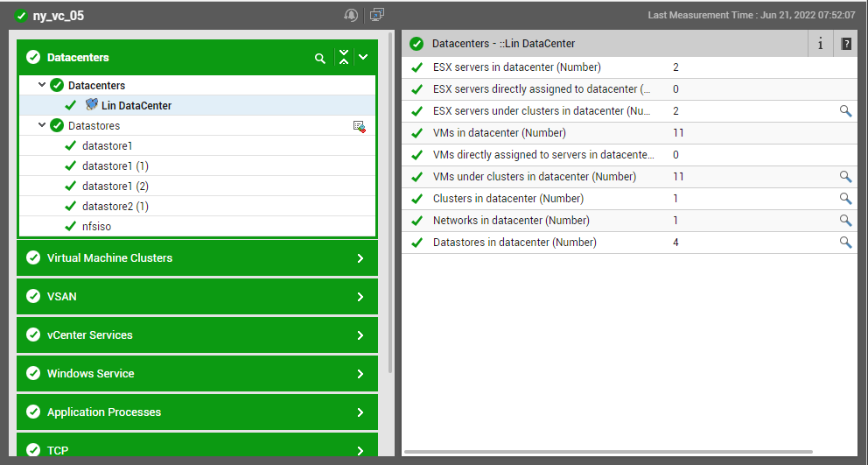Viewport: 868px width, 465px height.
Task: Collapse the Datacenters tree node arrow
Action: pos(42,85)
